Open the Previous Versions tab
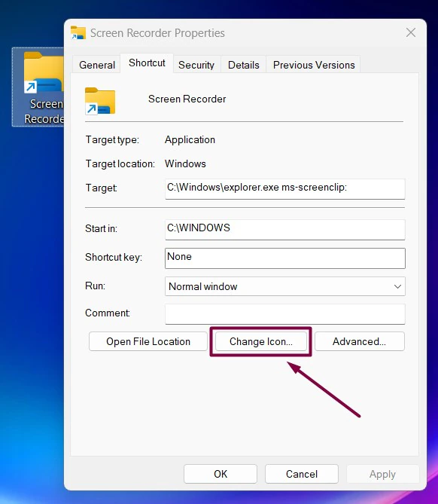 314,65
